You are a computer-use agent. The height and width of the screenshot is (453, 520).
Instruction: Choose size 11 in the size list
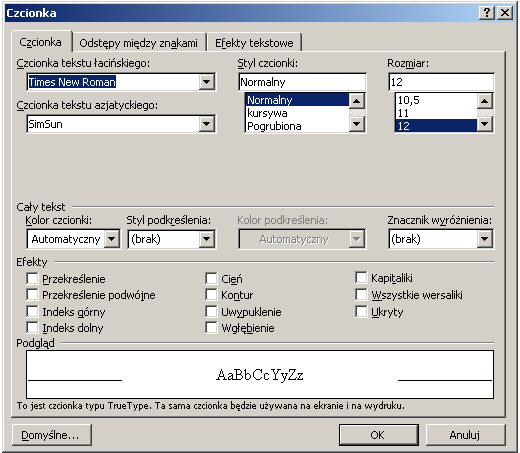[x=436, y=113]
